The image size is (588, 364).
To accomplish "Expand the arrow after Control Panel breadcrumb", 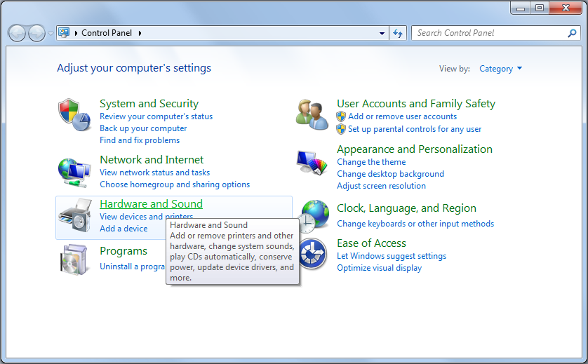I will pos(140,33).
